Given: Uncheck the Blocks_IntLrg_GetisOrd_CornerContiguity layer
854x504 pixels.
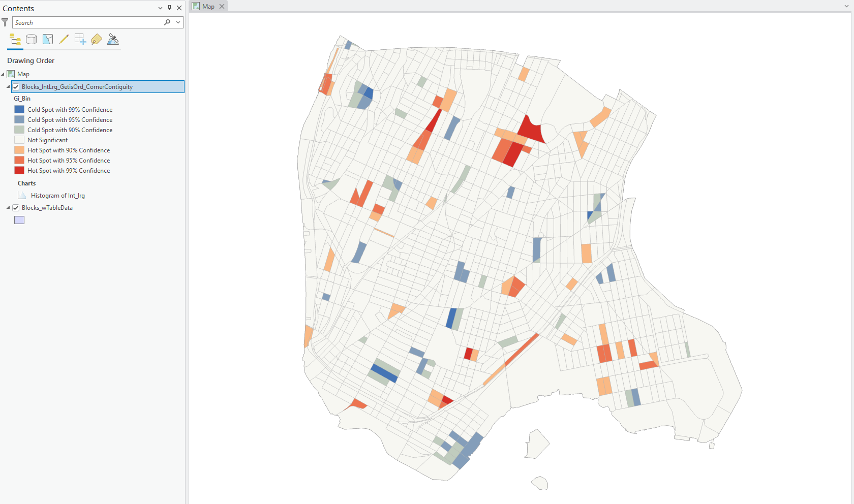Looking at the screenshot, I should (x=16, y=86).
